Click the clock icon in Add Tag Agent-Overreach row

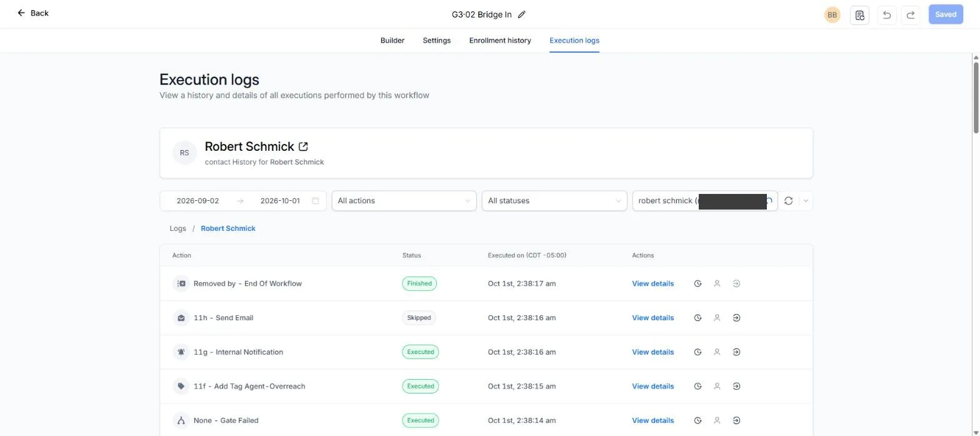coord(697,386)
